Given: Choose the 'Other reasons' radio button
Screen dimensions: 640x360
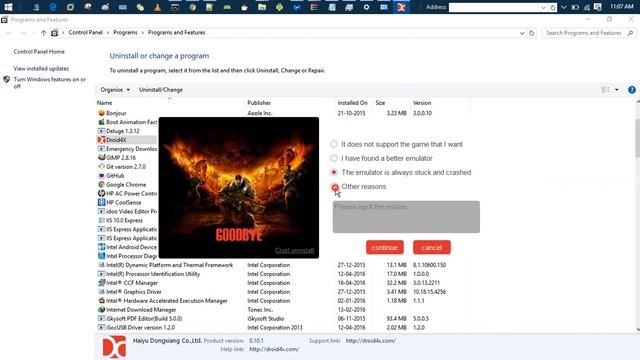Looking at the screenshot, I should [x=335, y=187].
